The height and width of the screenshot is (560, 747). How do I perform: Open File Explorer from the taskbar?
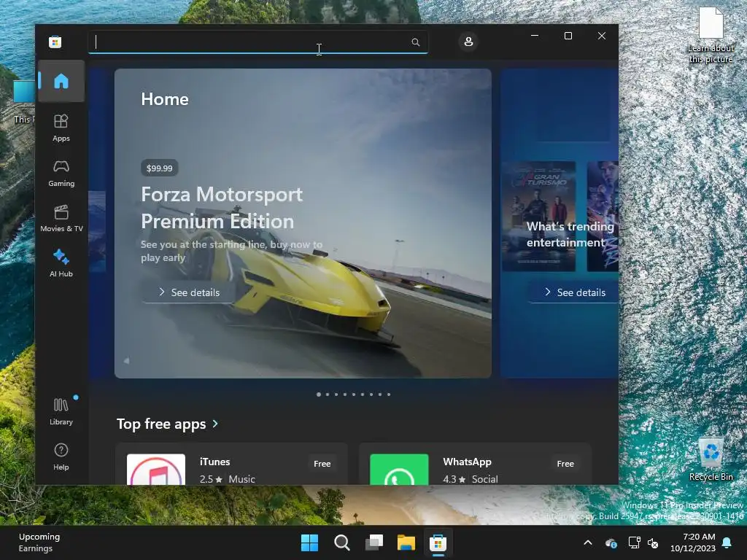click(406, 542)
